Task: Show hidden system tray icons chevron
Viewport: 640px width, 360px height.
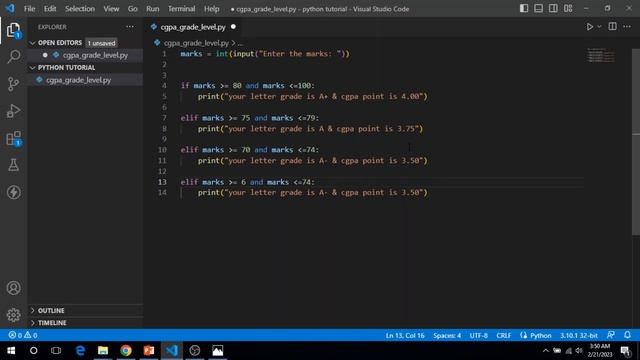Action: coord(545,351)
